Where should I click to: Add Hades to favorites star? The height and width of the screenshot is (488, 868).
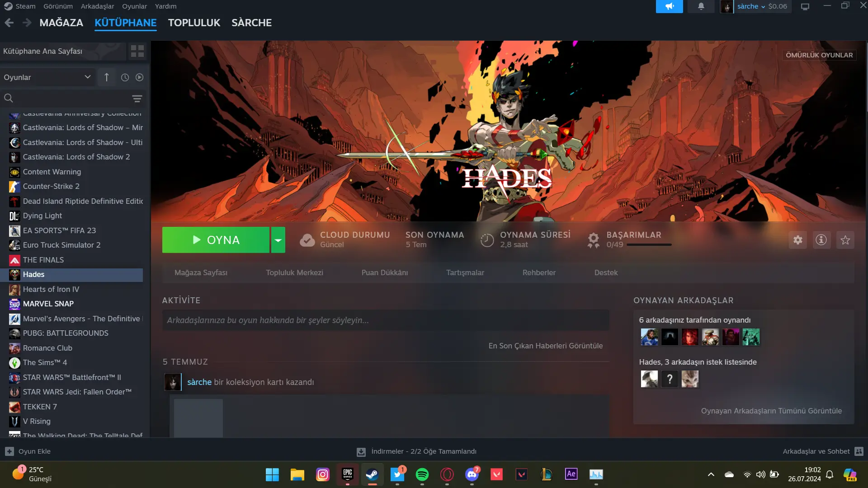click(845, 240)
